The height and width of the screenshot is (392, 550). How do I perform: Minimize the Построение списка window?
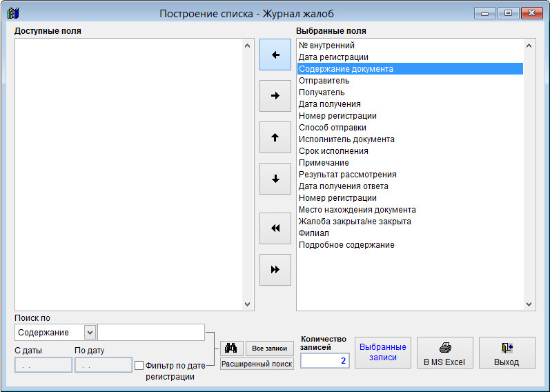pyautogui.click(x=484, y=13)
